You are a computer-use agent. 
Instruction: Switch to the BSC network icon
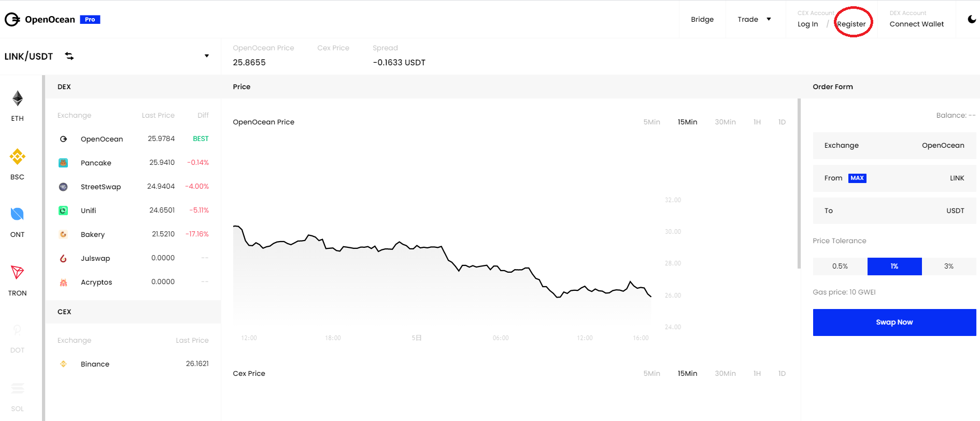[18, 157]
